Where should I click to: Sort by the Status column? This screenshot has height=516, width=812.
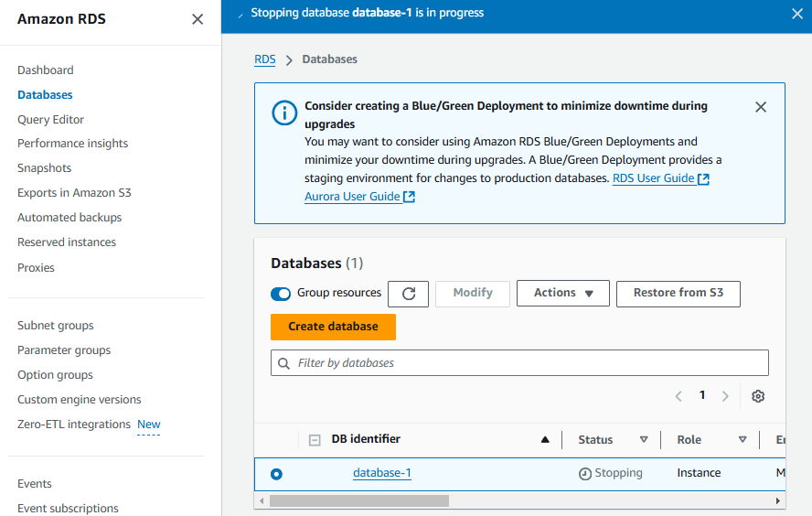pyautogui.click(x=643, y=440)
